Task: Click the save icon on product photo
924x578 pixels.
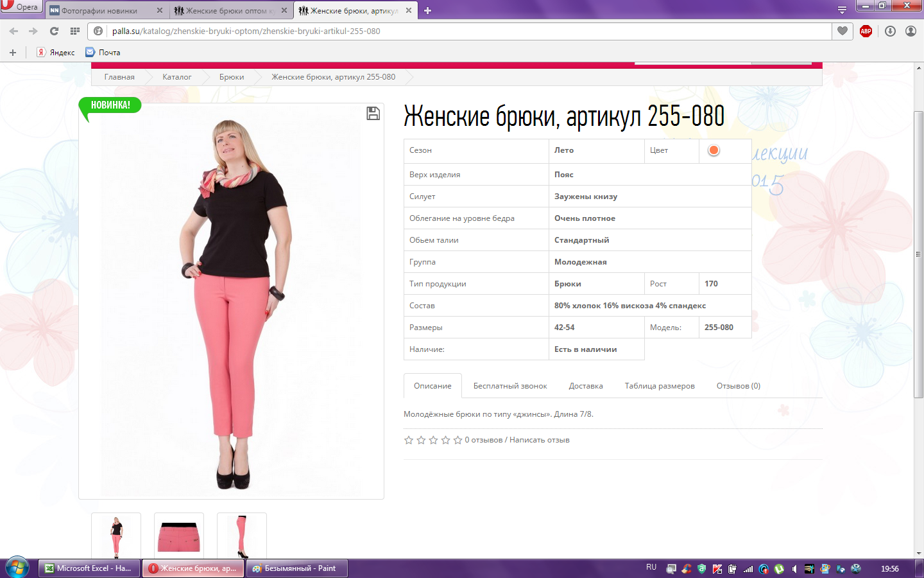Action: (x=373, y=114)
